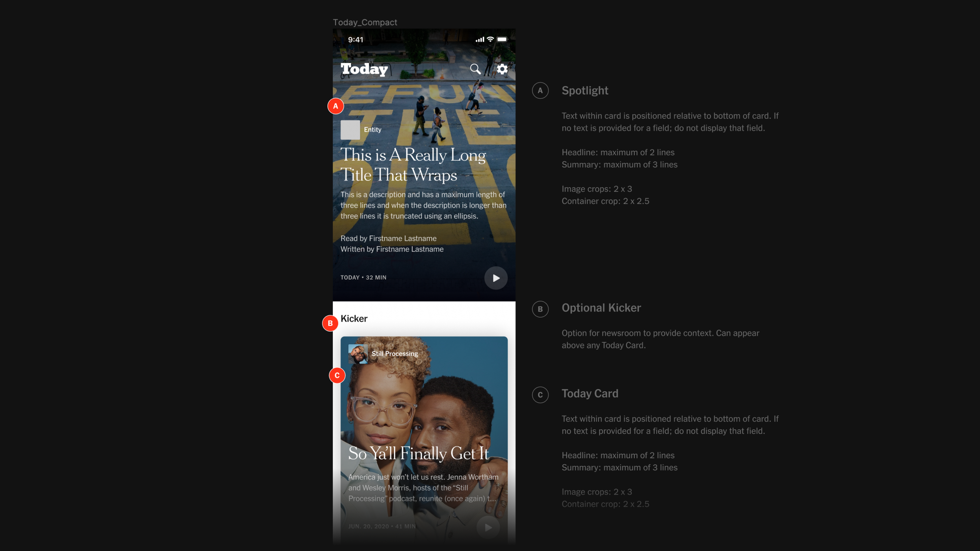Tap the battery icon in status bar

(x=502, y=39)
